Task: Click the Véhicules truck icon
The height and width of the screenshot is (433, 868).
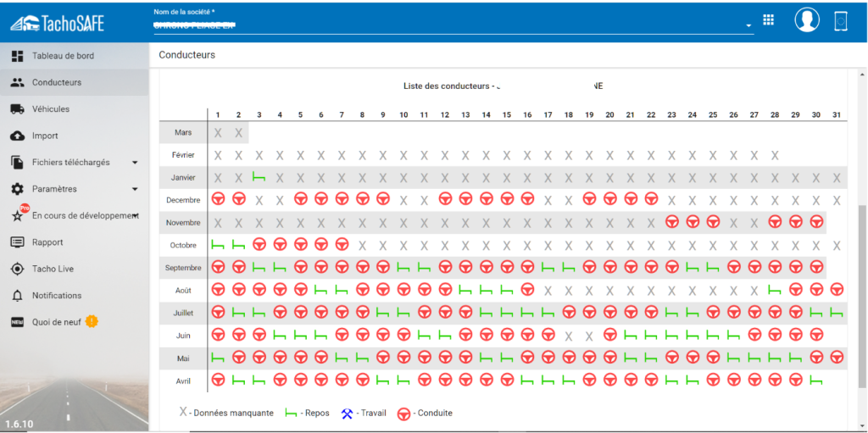Action: click(x=17, y=109)
